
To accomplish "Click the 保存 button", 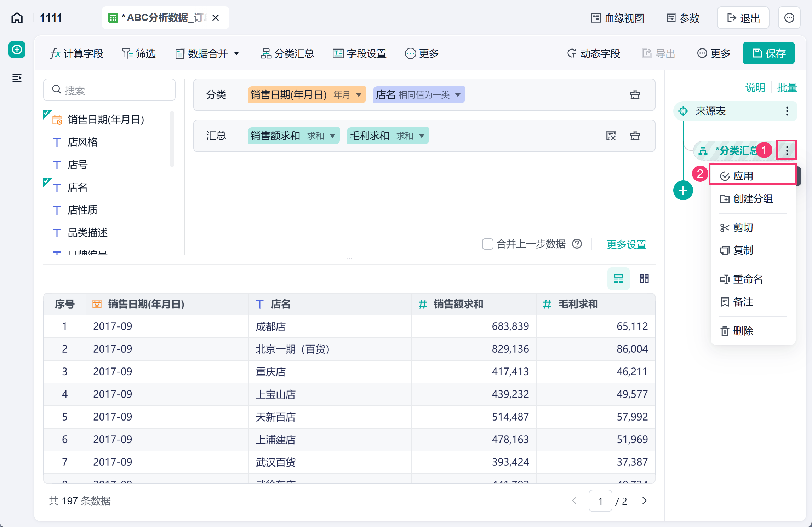I will pos(768,53).
